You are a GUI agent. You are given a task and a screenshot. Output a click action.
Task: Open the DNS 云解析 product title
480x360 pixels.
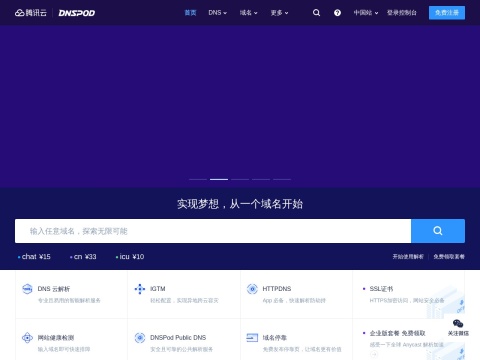coord(54,289)
